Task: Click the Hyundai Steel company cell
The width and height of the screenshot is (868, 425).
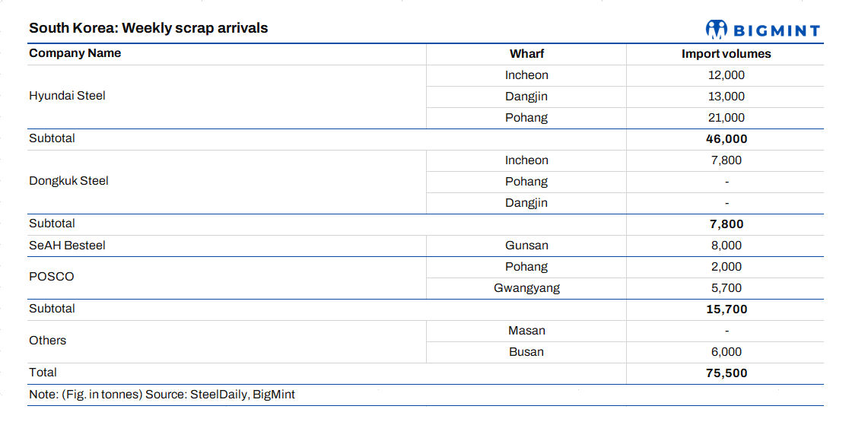Action: [x=67, y=96]
